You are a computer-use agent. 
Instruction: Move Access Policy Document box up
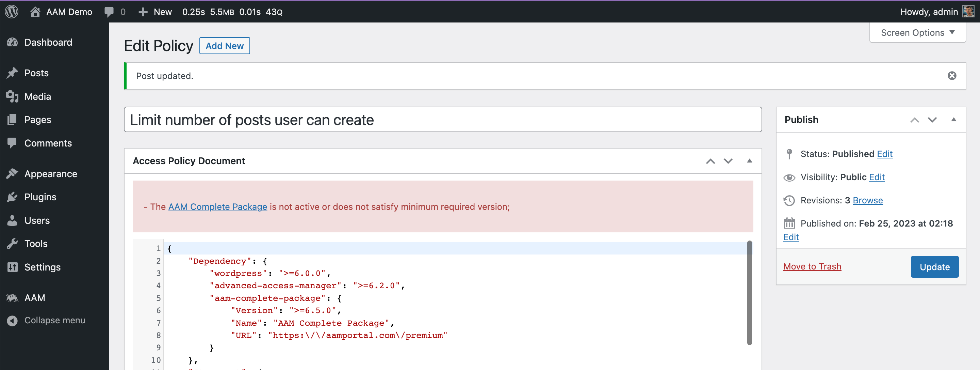click(710, 161)
